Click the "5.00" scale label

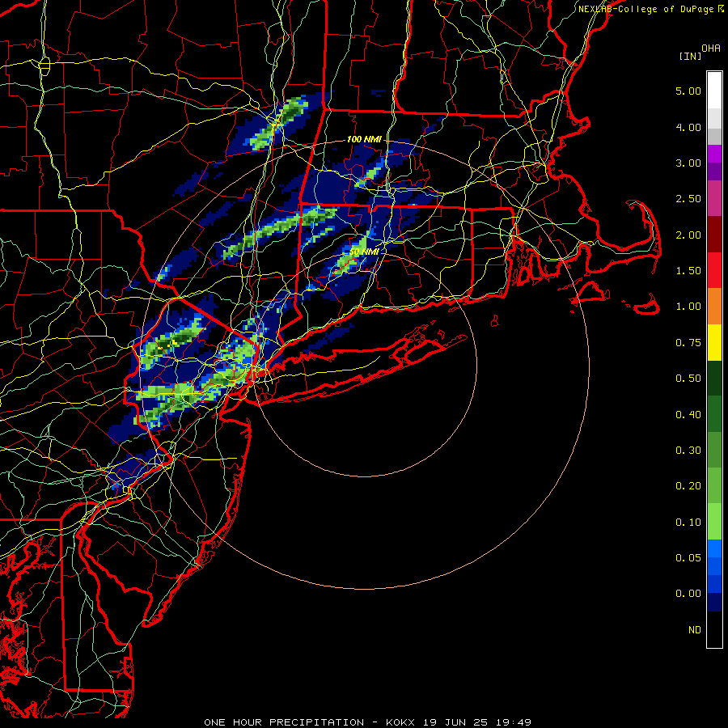(688, 91)
